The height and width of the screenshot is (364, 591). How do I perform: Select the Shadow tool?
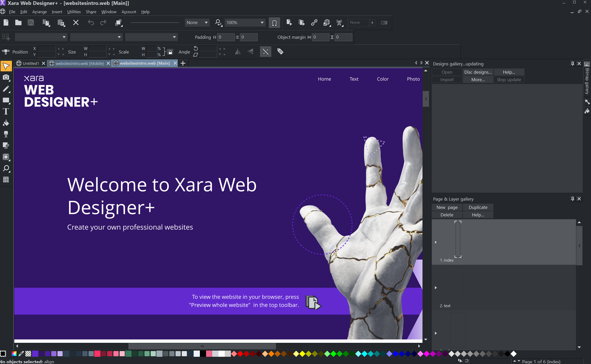pyautogui.click(x=6, y=146)
